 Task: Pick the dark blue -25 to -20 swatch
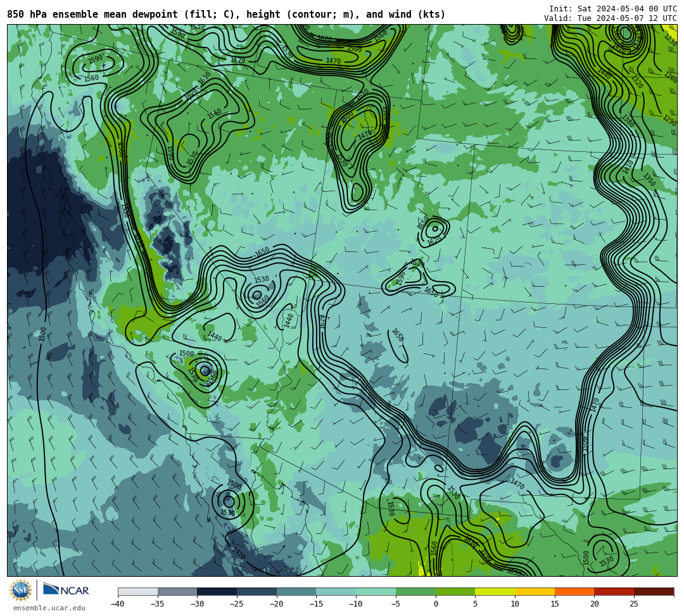pos(256,591)
